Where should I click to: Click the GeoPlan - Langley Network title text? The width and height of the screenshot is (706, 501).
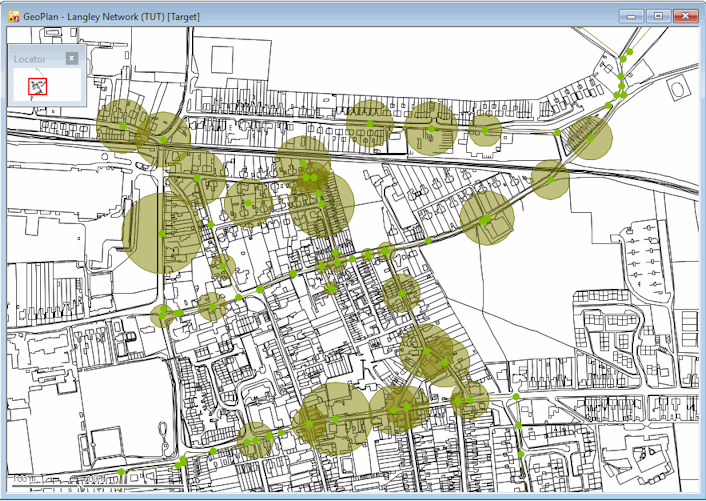(x=81, y=17)
